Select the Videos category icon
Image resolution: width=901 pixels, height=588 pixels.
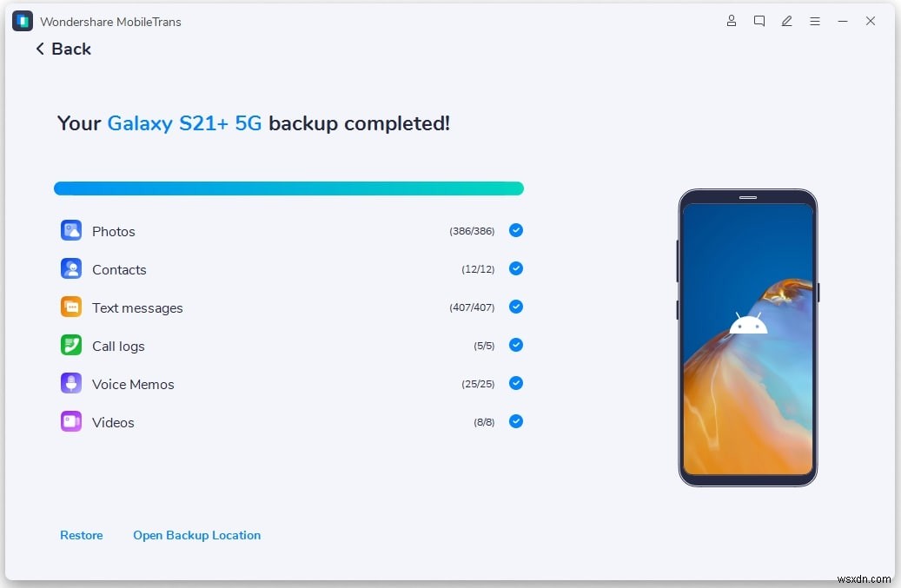click(x=70, y=421)
